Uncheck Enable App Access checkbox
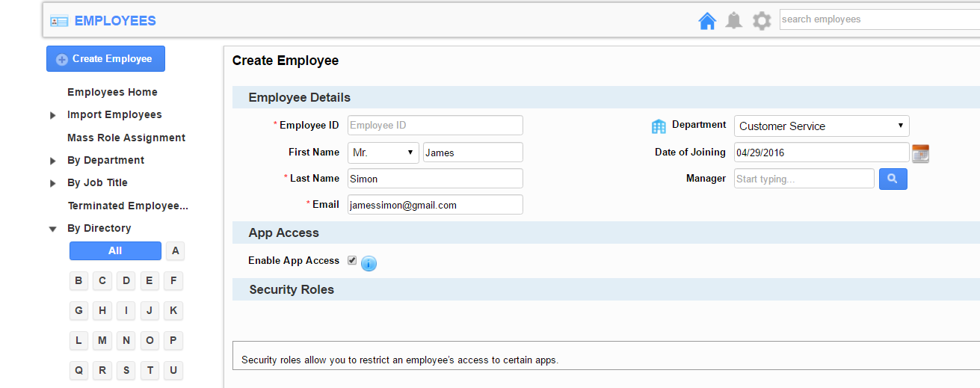Image resolution: width=980 pixels, height=388 pixels. tap(352, 260)
